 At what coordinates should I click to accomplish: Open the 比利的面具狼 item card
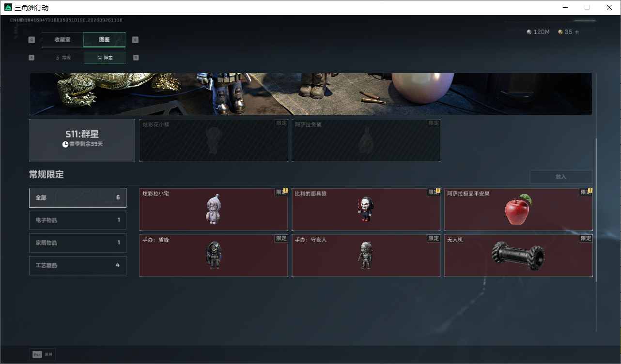(x=366, y=210)
